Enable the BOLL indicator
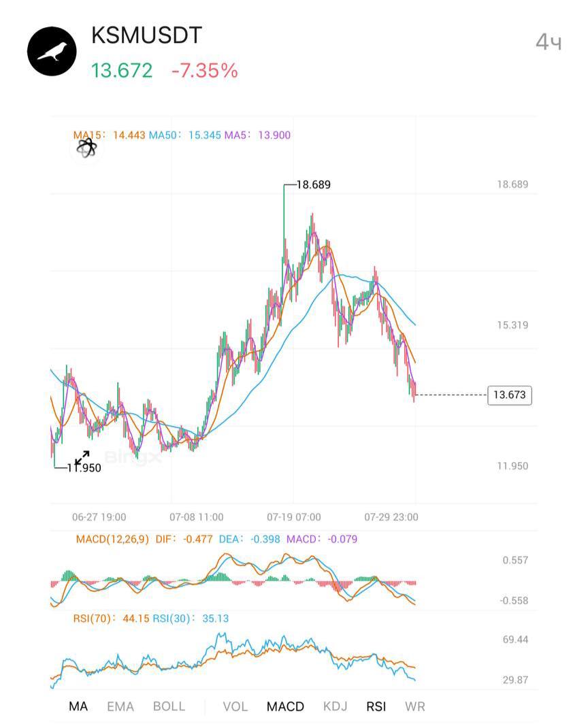Image resolution: width=588 pixels, height=724 pixels. [169, 706]
